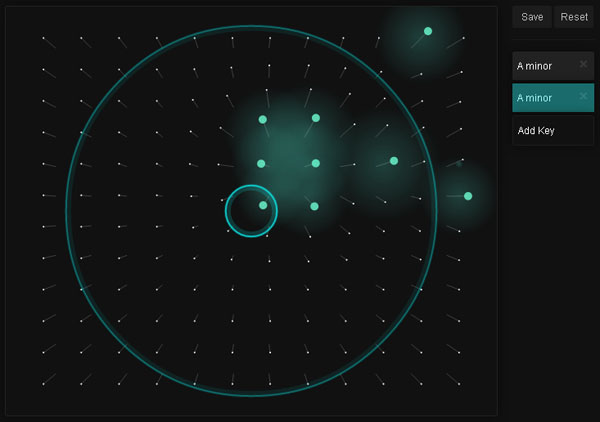The height and width of the screenshot is (422, 600).
Task: Select the isolated green node near the Save button
Action: [428, 31]
